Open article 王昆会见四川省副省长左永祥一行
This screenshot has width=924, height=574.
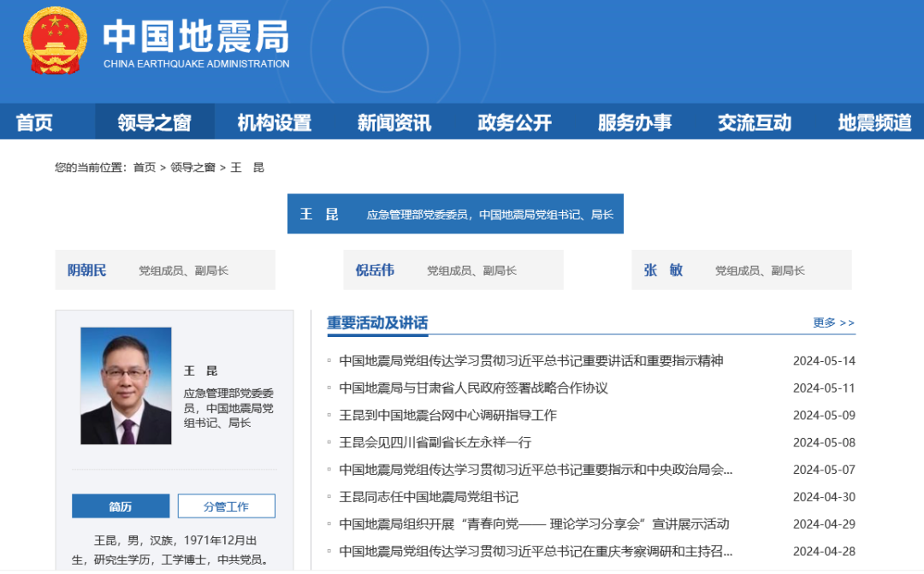(x=435, y=442)
